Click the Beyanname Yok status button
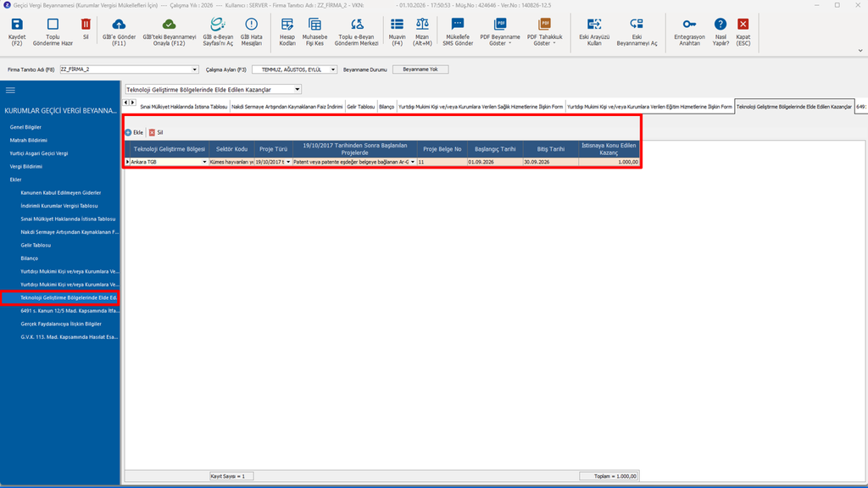Image resolution: width=868 pixels, height=488 pixels. [420, 69]
